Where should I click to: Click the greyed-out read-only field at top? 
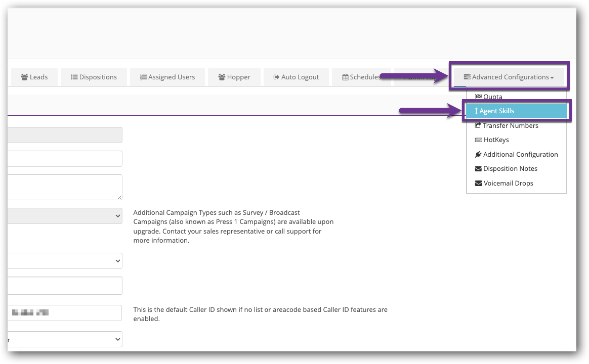point(65,134)
